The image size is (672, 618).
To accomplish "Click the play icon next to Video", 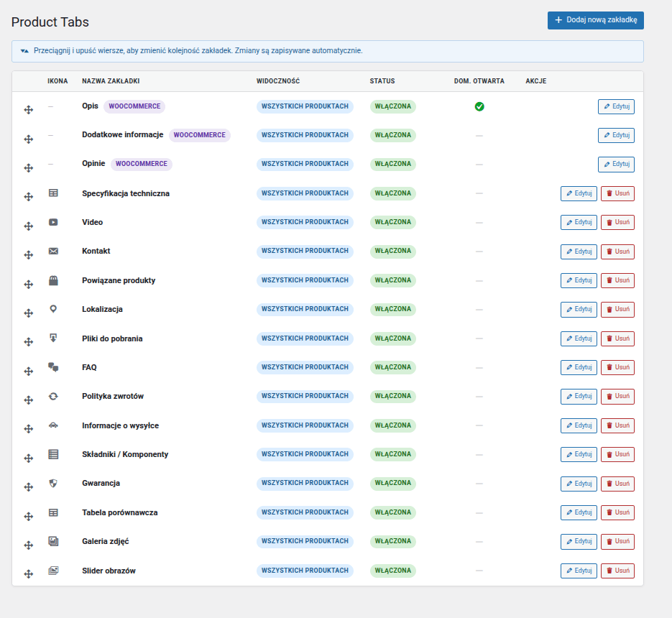I will click(x=53, y=222).
